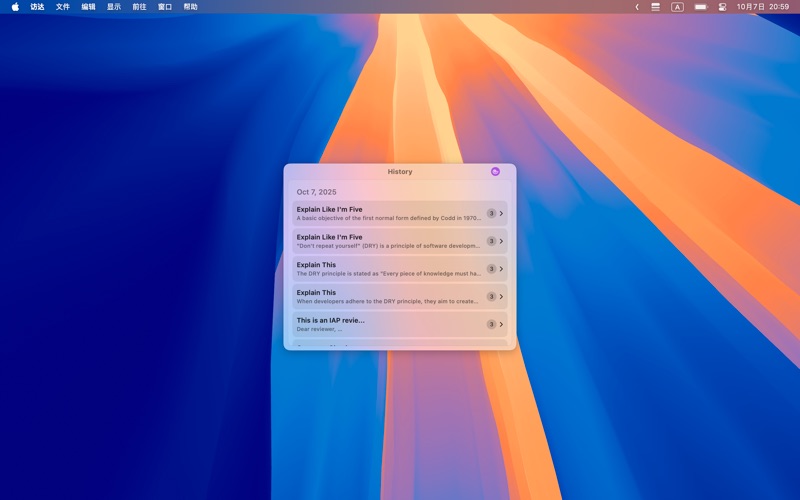Screen dimensions: 800x500
Task: Click the left chevron in menu bar
Action: coord(637,7)
